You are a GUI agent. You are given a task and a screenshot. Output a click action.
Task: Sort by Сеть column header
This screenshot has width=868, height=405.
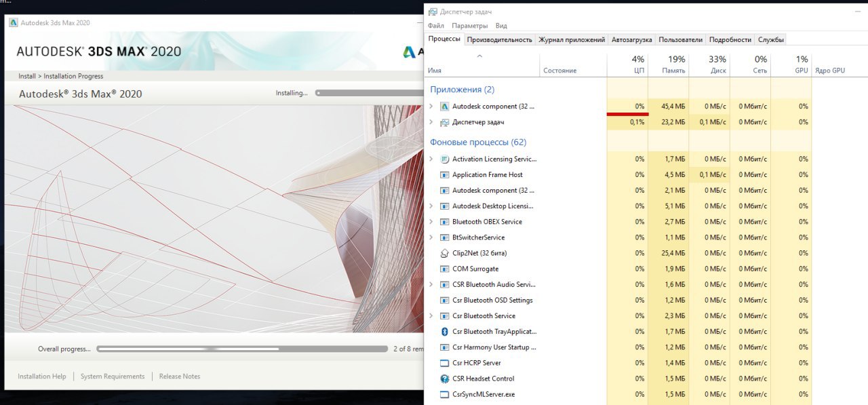pos(750,64)
